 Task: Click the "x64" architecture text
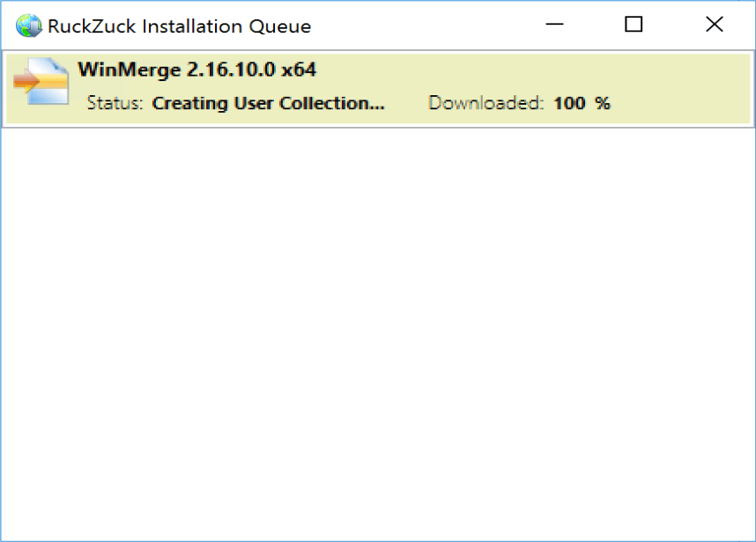[x=299, y=70]
